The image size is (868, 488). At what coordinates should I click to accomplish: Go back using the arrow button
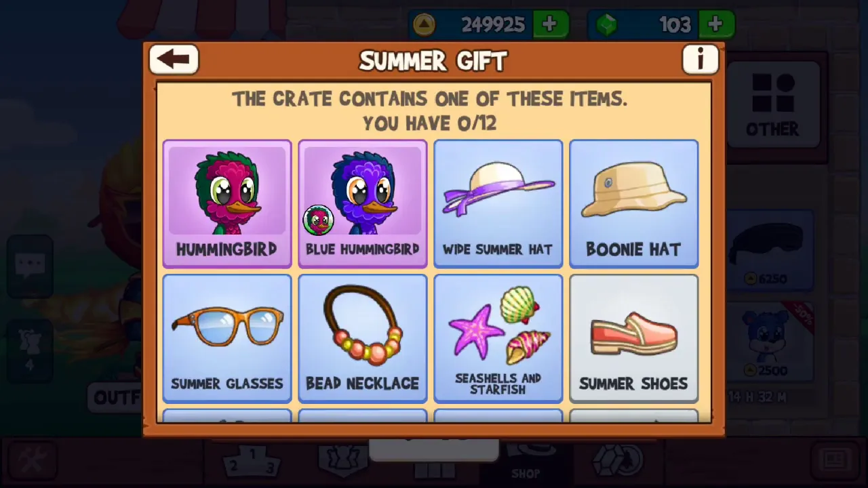click(174, 60)
